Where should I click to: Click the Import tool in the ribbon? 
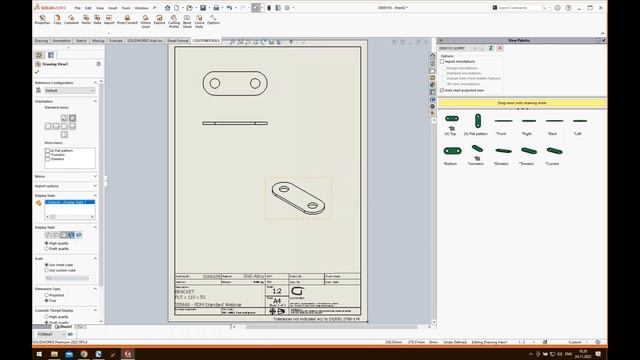(x=109, y=20)
